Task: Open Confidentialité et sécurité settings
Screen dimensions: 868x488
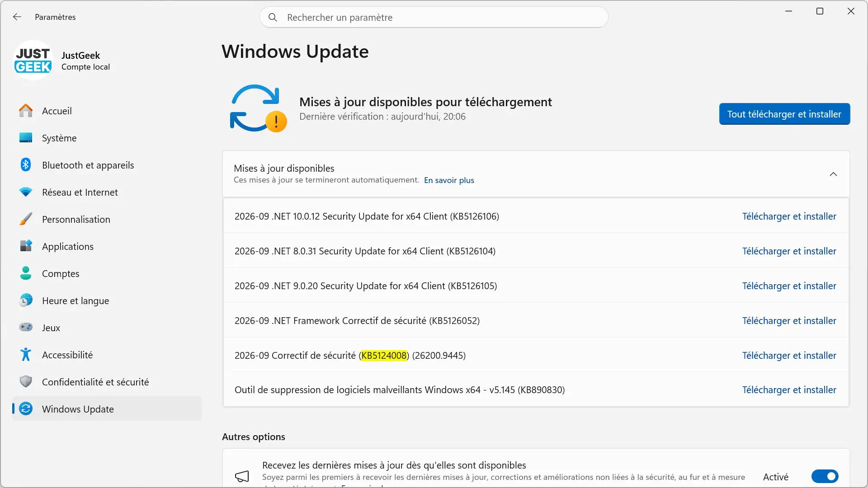Action: pos(107,382)
